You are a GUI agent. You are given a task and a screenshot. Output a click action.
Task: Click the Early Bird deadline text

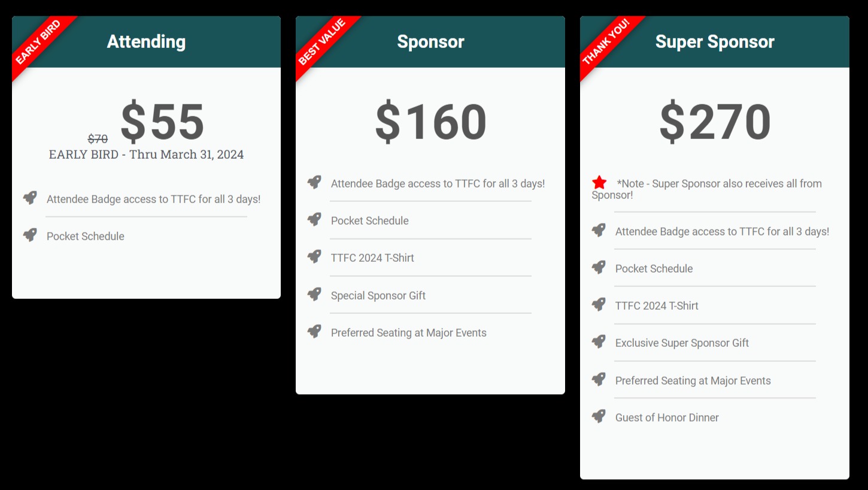(146, 155)
